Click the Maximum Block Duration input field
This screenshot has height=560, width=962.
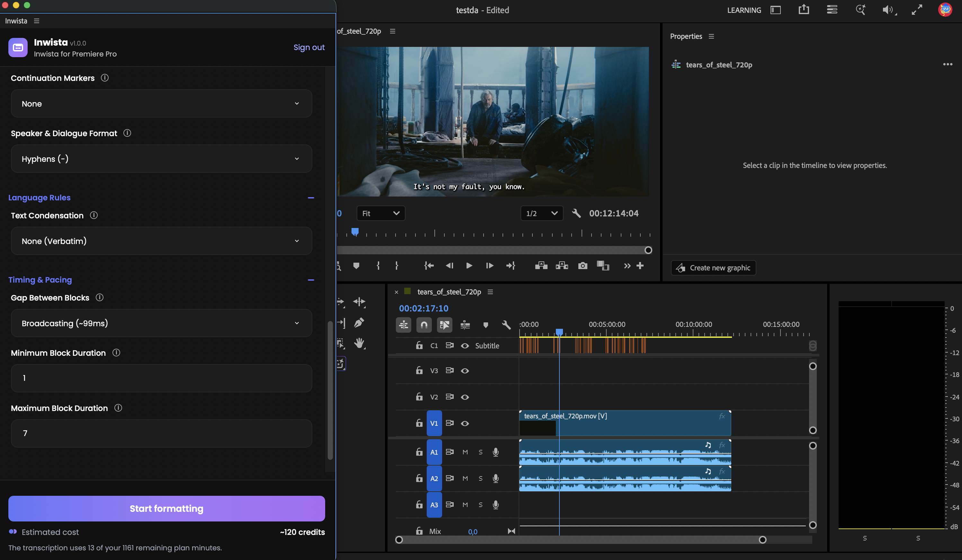pos(162,433)
